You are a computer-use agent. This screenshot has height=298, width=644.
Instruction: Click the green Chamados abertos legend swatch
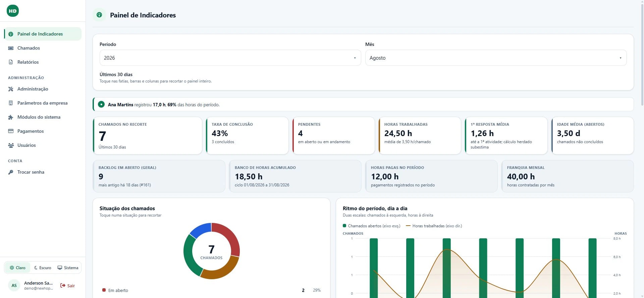click(x=344, y=226)
